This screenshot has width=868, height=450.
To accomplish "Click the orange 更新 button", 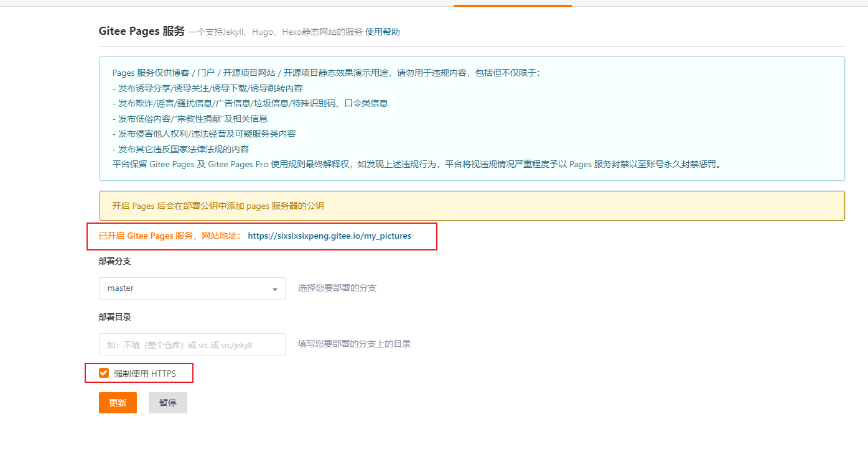I will (118, 403).
